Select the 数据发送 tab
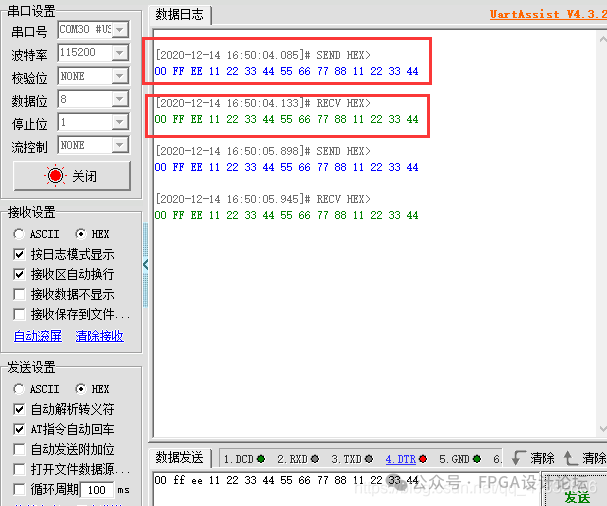This screenshot has height=506, width=607. (x=180, y=458)
